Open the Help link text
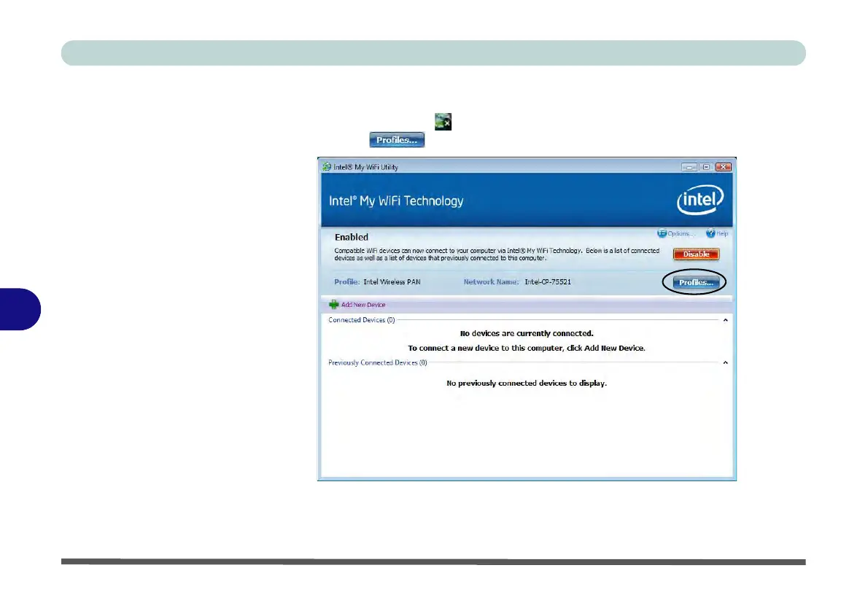Screen dimensions: 868x611 tap(722, 233)
